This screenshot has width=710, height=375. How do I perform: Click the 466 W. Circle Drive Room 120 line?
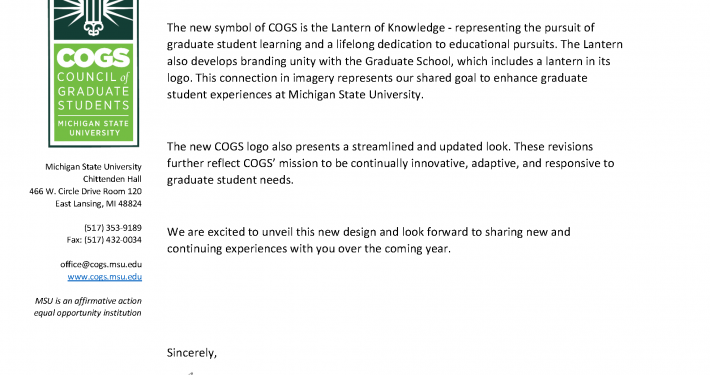pos(86,191)
